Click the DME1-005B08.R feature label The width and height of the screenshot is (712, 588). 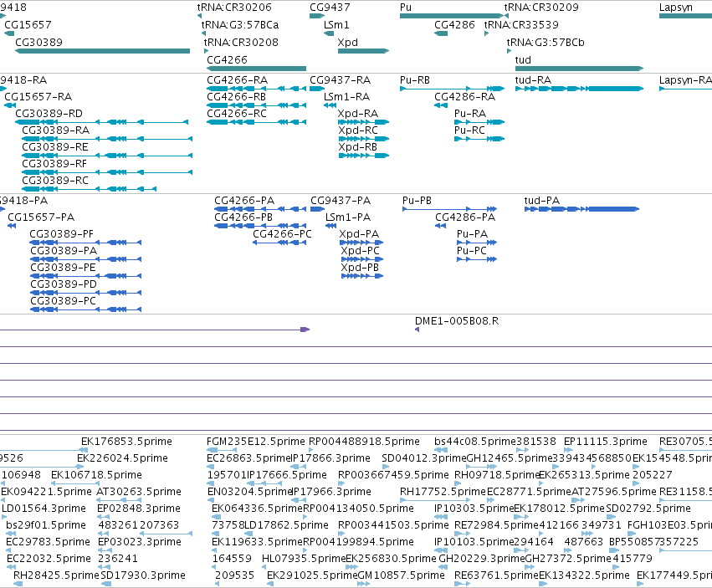457,321
